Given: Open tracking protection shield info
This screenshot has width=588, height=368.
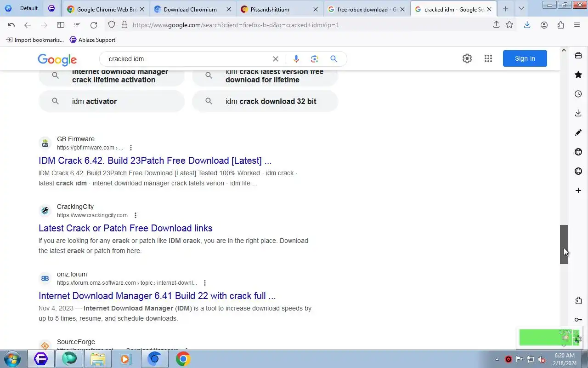Looking at the screenshot, I should 112,25.
